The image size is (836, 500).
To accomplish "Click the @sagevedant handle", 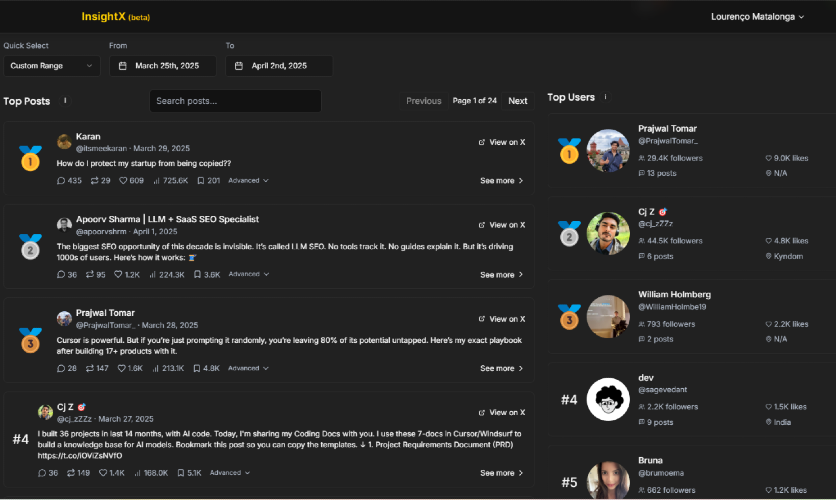I will tap(662, 390).
